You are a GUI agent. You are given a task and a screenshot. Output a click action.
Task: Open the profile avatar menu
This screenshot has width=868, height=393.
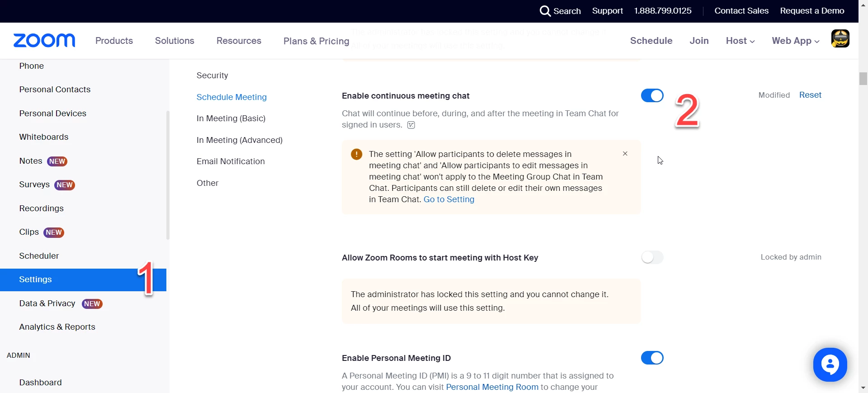840,38
